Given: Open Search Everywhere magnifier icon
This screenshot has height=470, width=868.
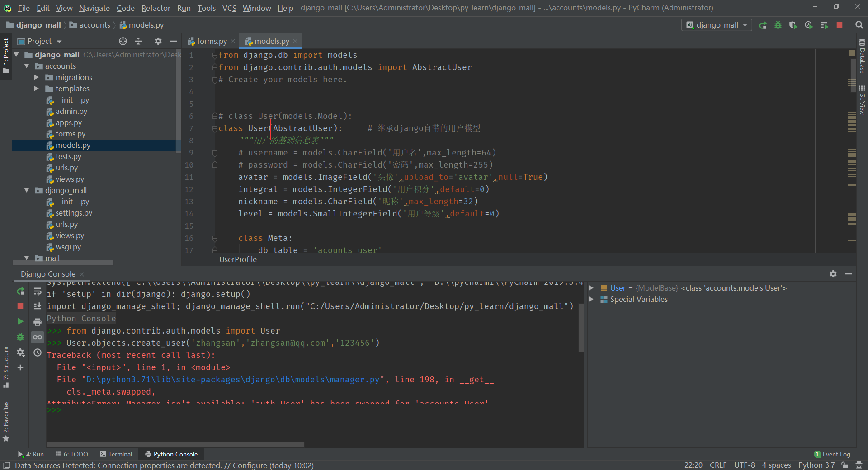Looking at the screenshot, I should (x=859, y=25).
